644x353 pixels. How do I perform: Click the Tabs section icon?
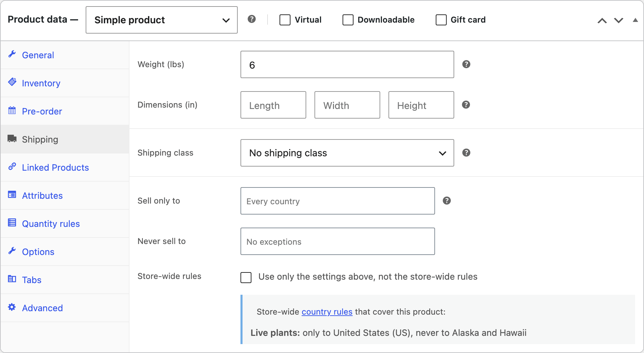12,279
